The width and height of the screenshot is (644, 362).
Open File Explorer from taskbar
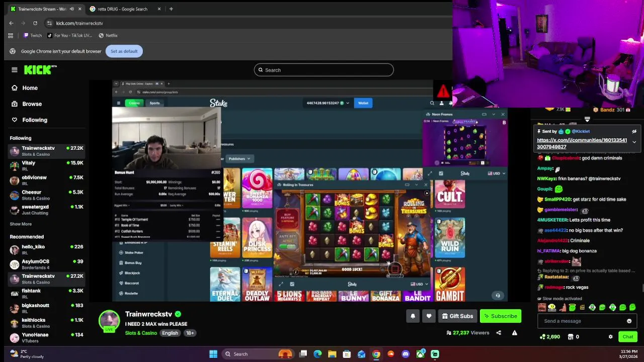(332, 354)
